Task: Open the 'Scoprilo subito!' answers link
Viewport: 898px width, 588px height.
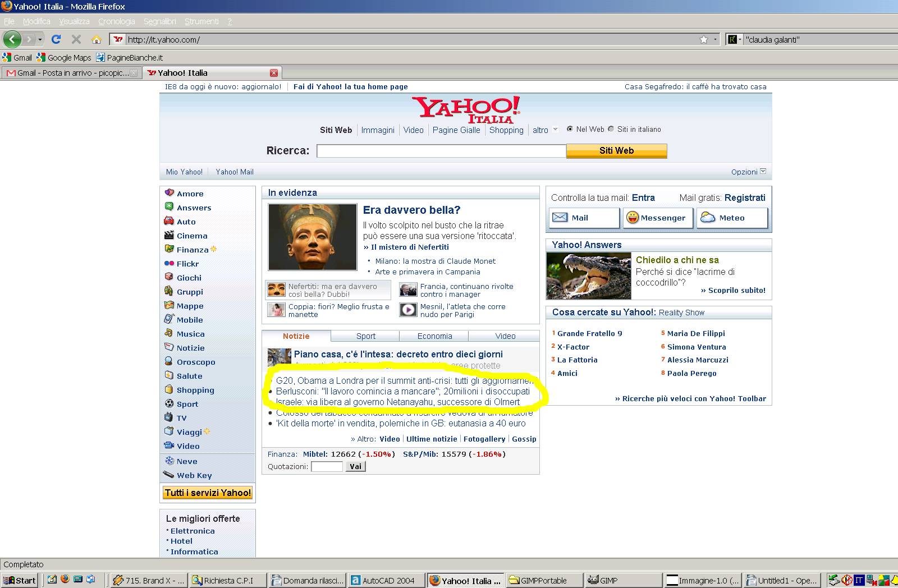Action: [x=736, y=290]
